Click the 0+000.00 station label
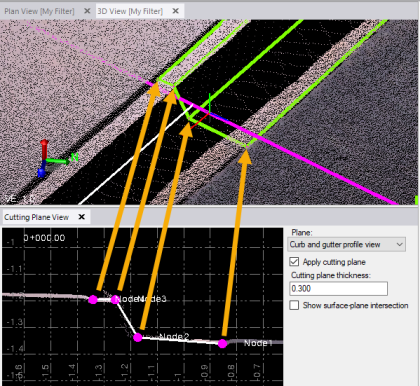Screen dimensions: 420x386 (x=44, y=238)
